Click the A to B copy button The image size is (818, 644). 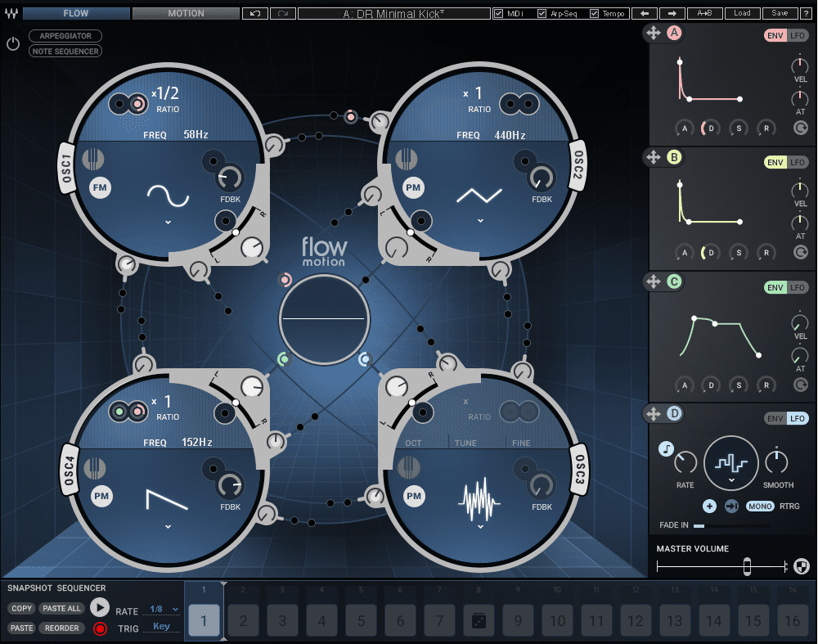coord(704,14)
